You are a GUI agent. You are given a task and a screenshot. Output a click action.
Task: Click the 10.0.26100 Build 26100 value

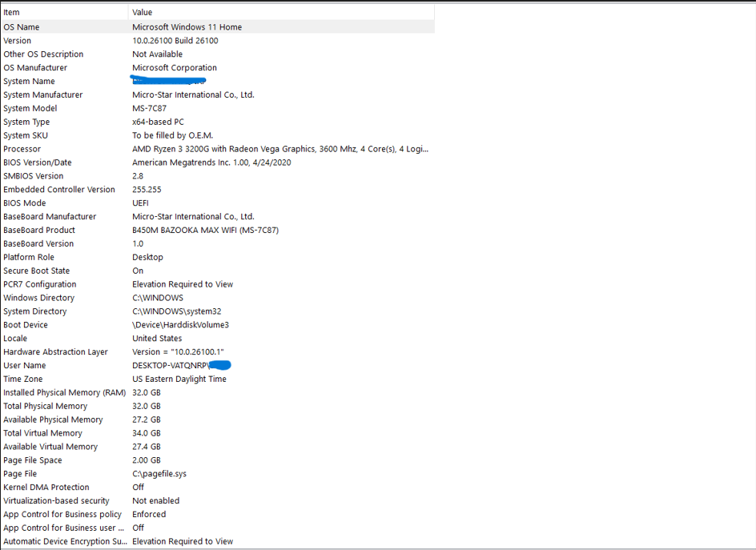click(x=175, y=41)
